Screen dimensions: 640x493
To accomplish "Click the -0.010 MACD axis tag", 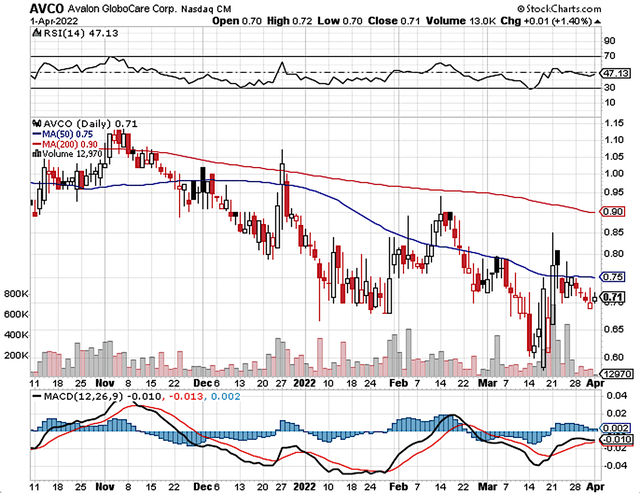I will (x=616, y=440).
